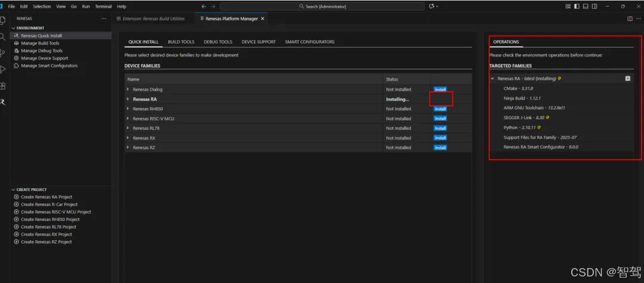Open the Extensions view in activity bar

(x=2, y=86)
